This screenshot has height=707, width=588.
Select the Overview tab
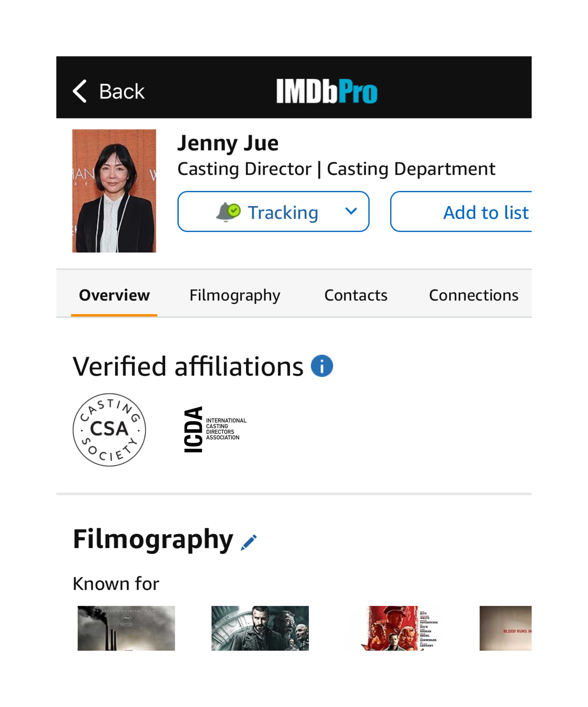coord(114,295)
